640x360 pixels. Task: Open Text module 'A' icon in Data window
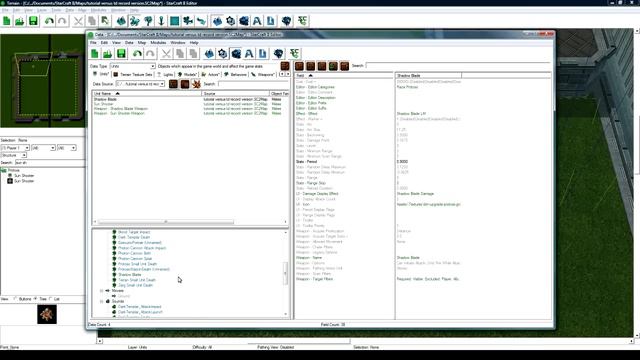249,53
